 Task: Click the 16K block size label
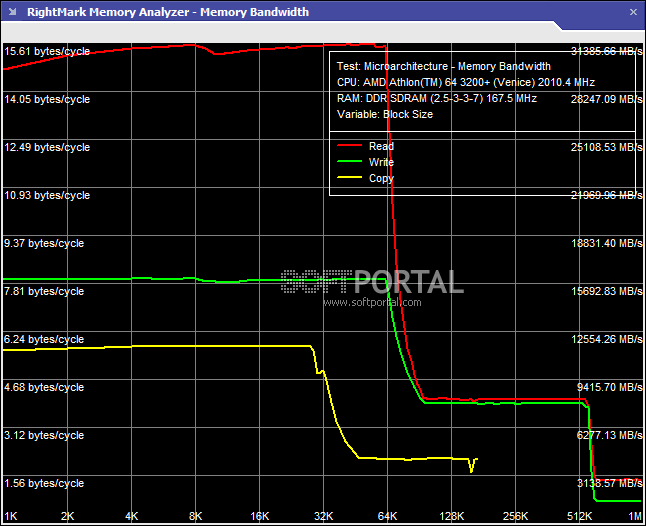[x=260, y=516]
